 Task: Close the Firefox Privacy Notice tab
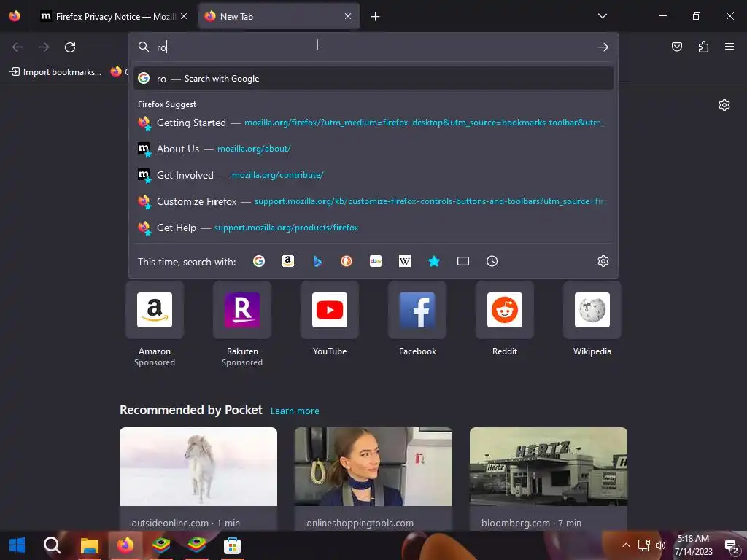tap(184, 16)
